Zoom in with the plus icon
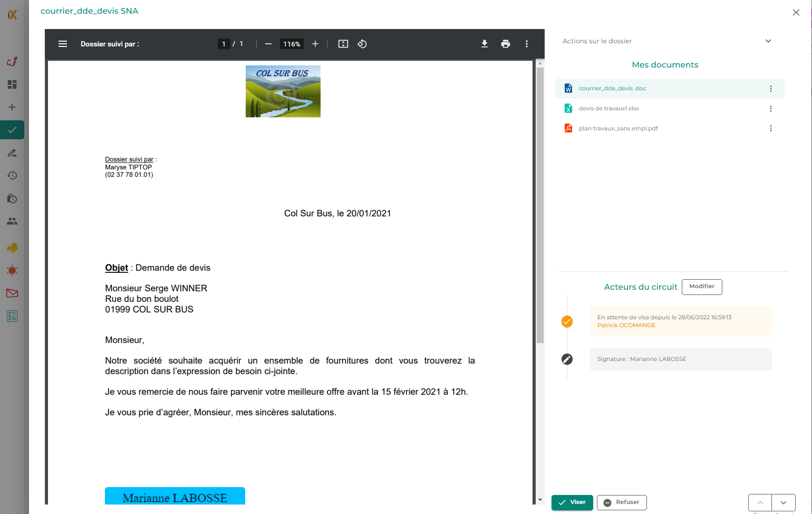 click(315, 44)
